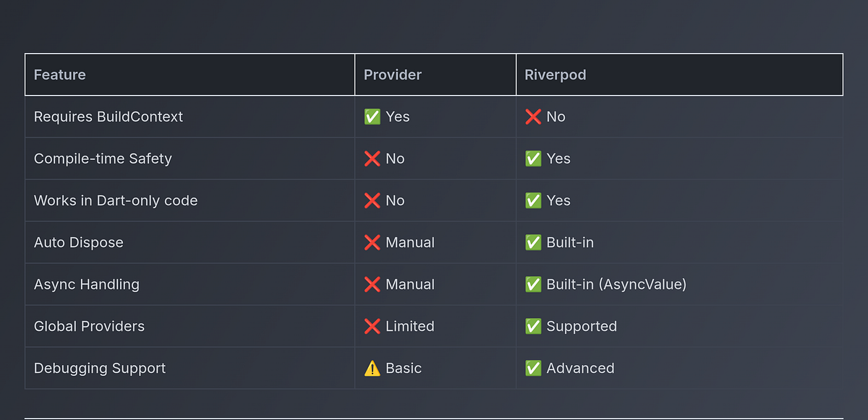This screenshot has height=420, width=868.
Task: Click the red cross in Requires BuildContext Riverpod cell
Action: pos(533,117)
